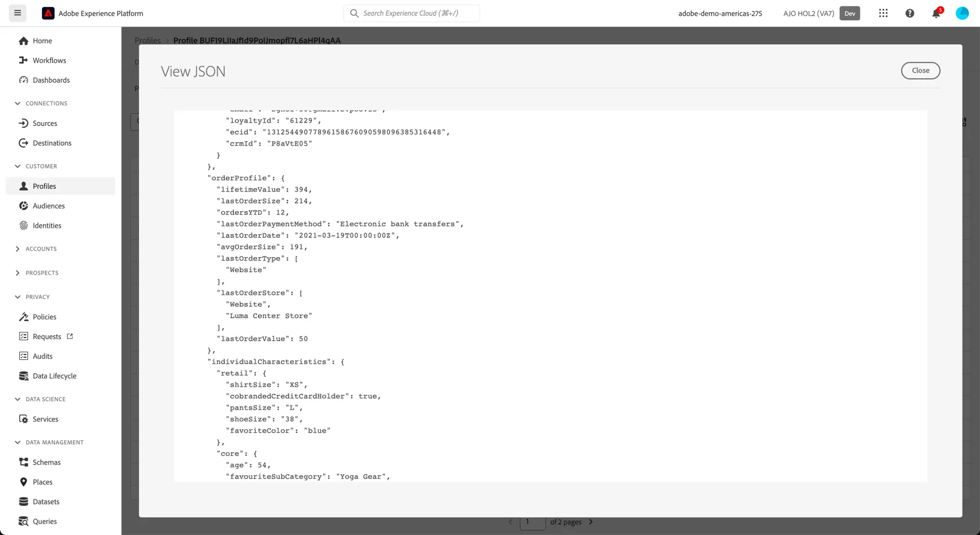The image size is (980, 535).
Task: Collapse the Connections section
Action: click(x=17, y=103)
